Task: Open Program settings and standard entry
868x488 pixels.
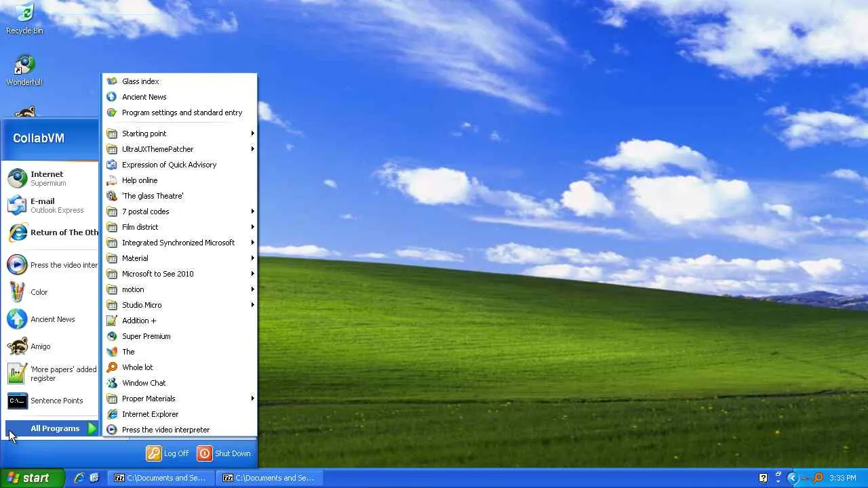Action: coord(180,113)
